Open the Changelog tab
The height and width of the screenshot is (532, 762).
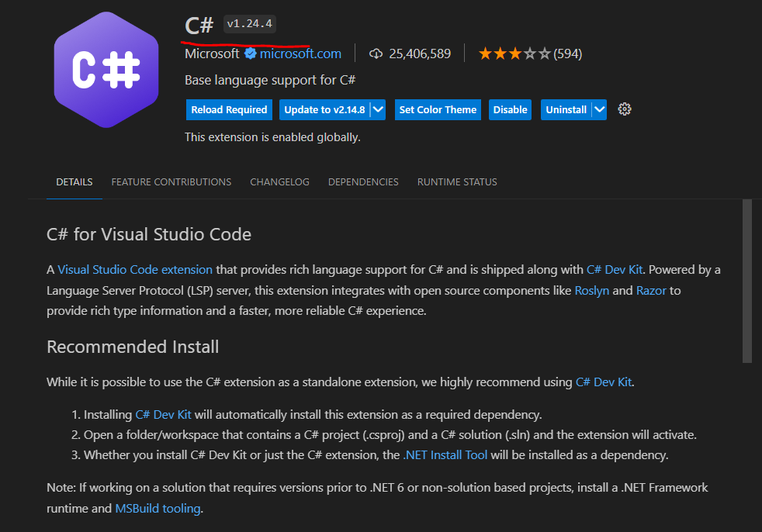pos(279,181)
